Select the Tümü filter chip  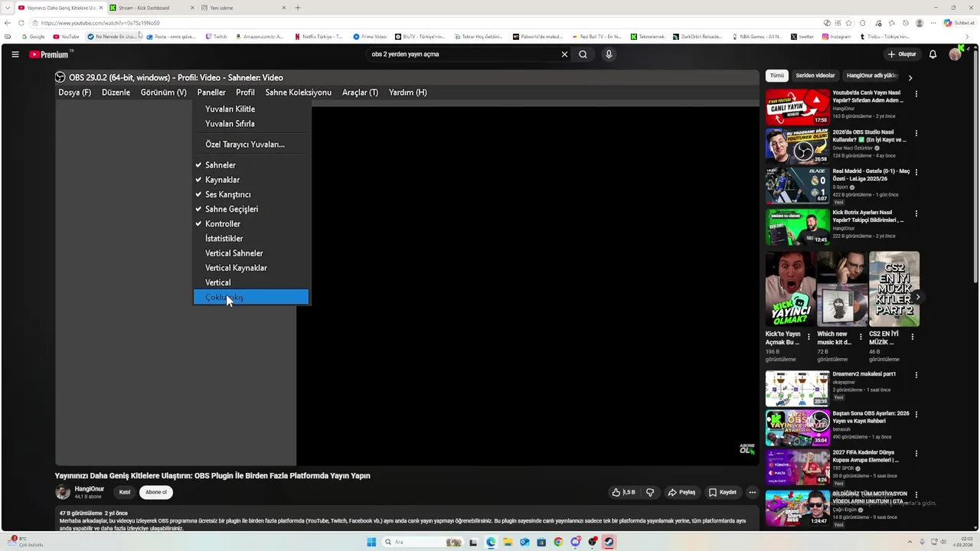777,76
